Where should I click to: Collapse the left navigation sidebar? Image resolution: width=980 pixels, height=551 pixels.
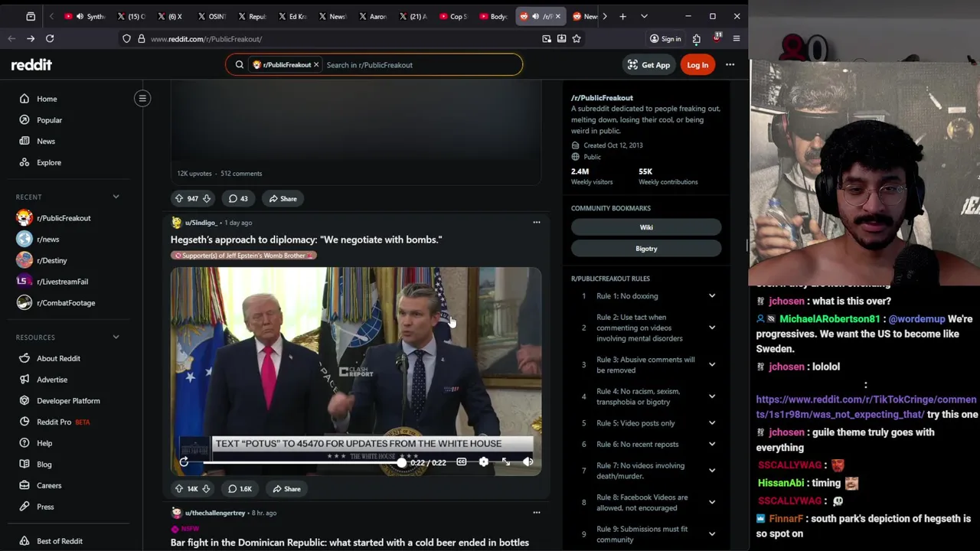click(x=142, y=98)
